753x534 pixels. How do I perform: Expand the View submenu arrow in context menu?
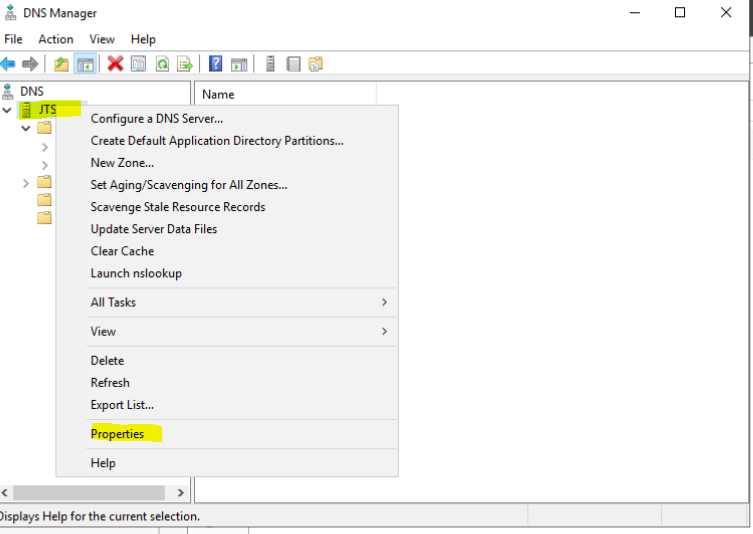[x=384, y=331]
